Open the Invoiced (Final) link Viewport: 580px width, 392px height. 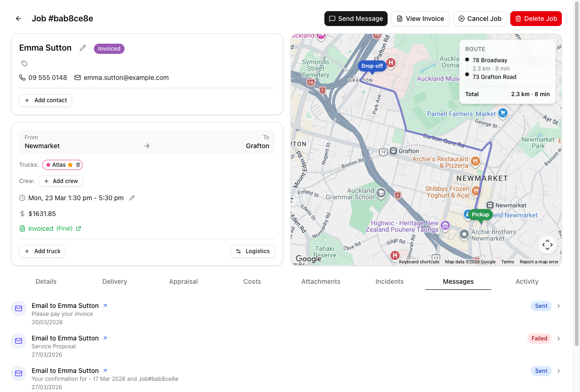click(x=50, y=229)
